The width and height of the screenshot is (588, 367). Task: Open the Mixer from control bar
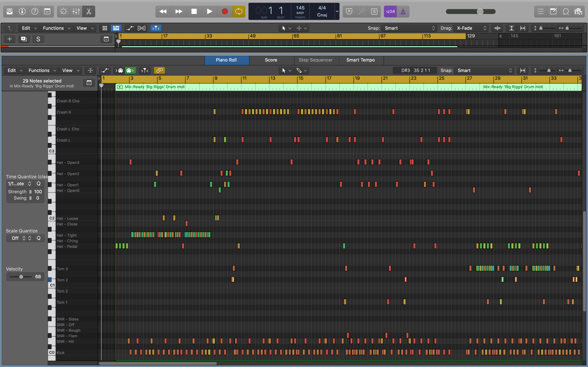pyautogui.click(x=76, y=11)
